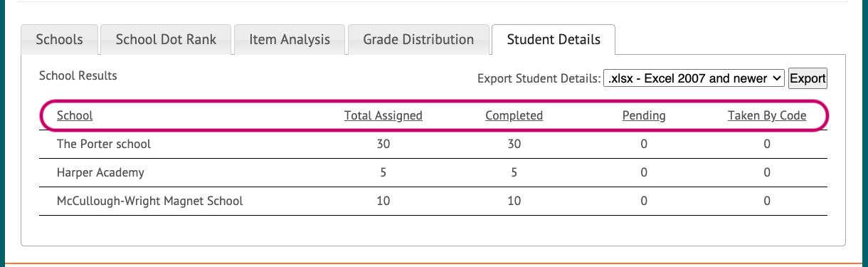Open the School Dot Rank tab
The image size is (868, 267).
(164, 39)
